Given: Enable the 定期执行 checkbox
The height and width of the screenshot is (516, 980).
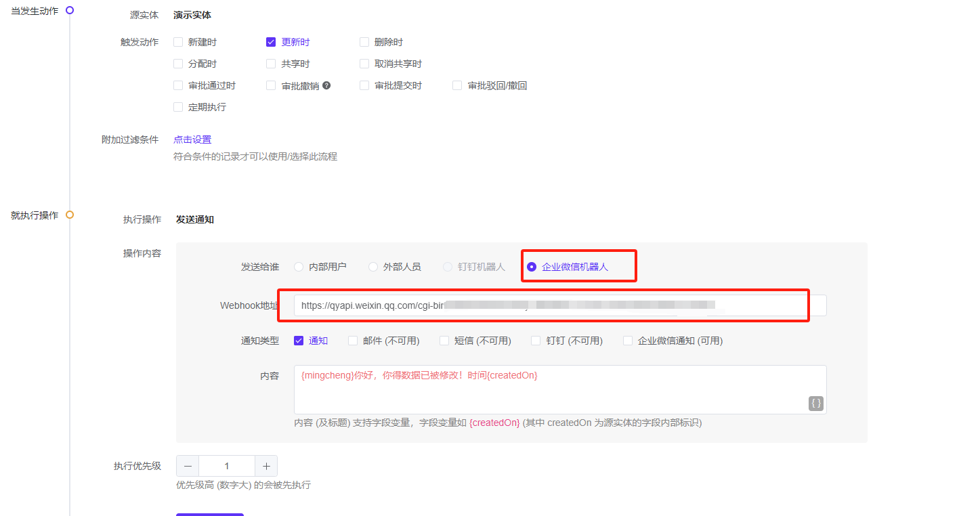Looking at the screenshot, I should coord(178,107).
